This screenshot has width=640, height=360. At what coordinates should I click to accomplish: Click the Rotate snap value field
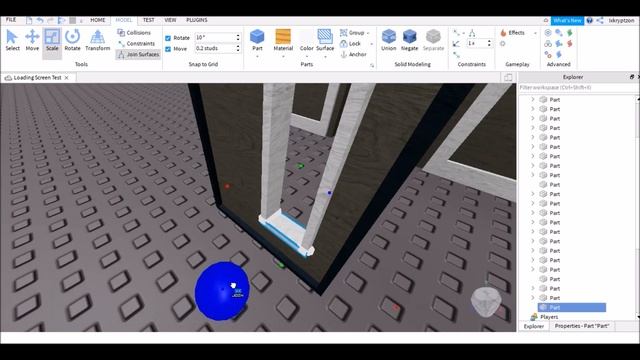pos(215,37)
